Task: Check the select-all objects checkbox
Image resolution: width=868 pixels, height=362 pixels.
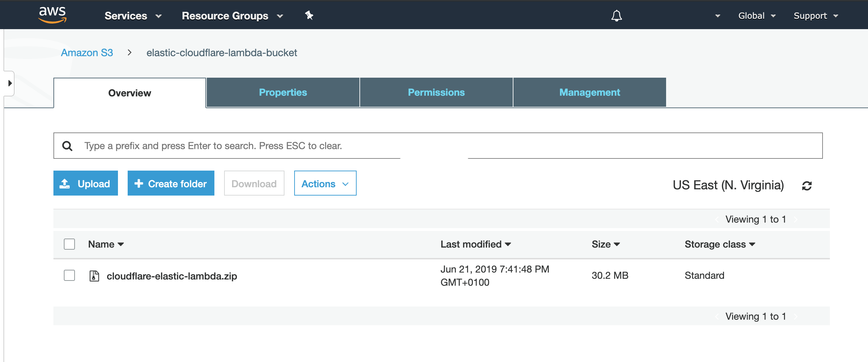Action: click(69, 244)
